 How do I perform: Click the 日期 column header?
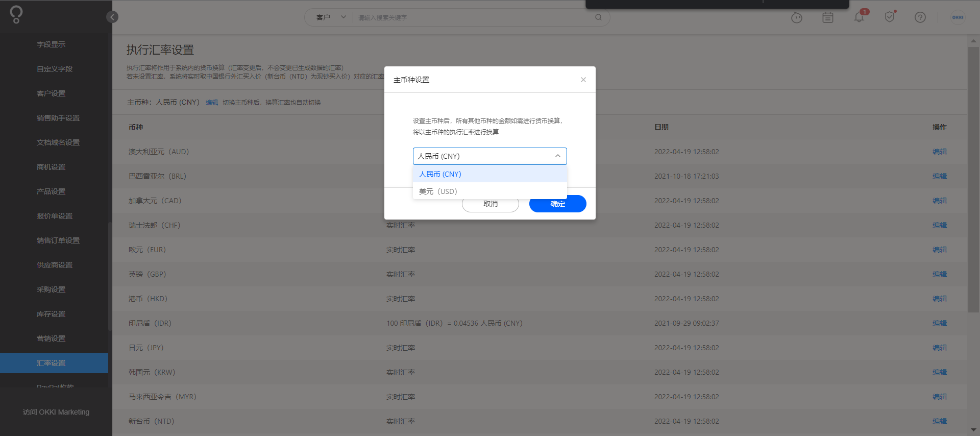pyautogui.click(x=661, y=127)
